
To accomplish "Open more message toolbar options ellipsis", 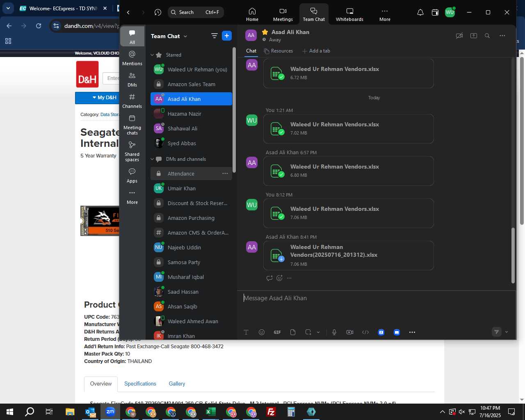I will 412,332.
